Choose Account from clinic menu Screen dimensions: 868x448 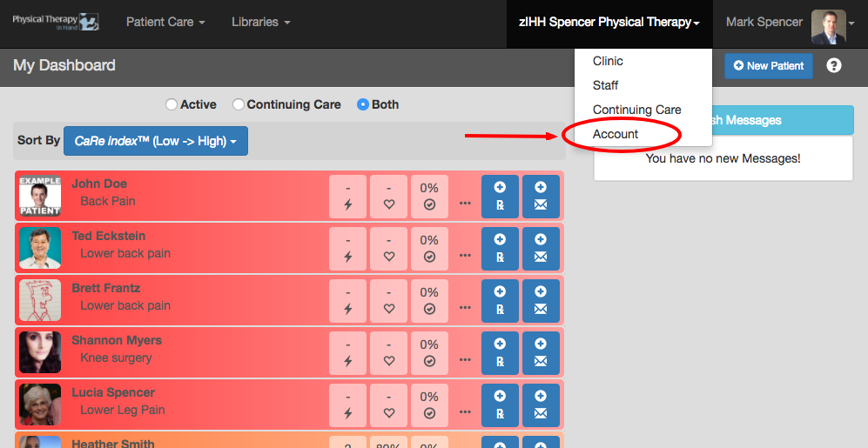[x=616, y=134]
